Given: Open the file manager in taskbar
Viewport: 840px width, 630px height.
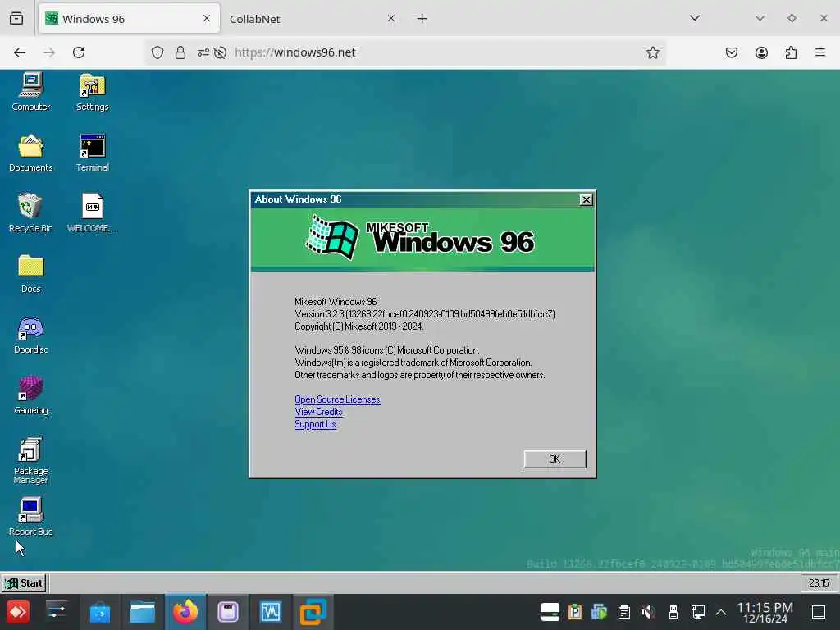Looking at the screenshot, I should tap(143, 612).
